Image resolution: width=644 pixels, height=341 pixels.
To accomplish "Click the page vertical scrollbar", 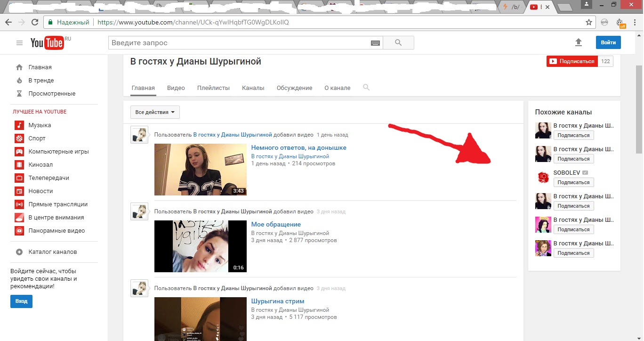I will [x=639, y=109].
